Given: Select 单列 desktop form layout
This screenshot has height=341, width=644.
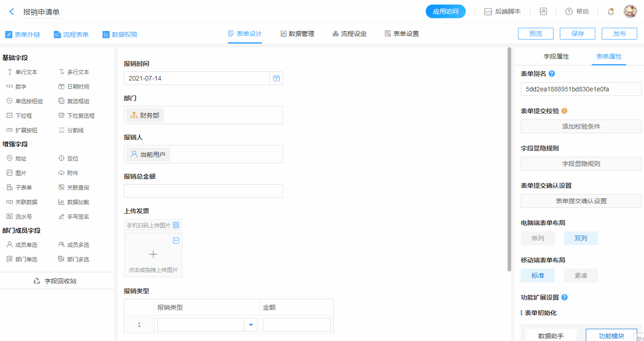Looking at the screenshot, I should coord(538,238).
